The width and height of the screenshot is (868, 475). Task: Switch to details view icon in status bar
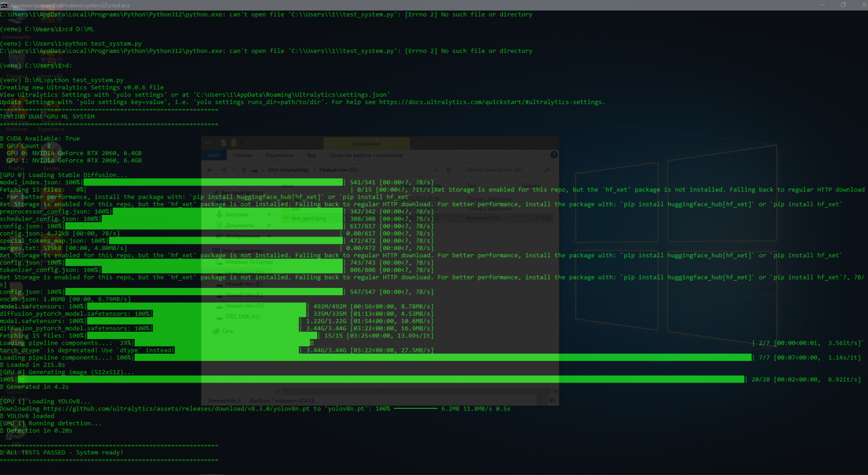542,400
